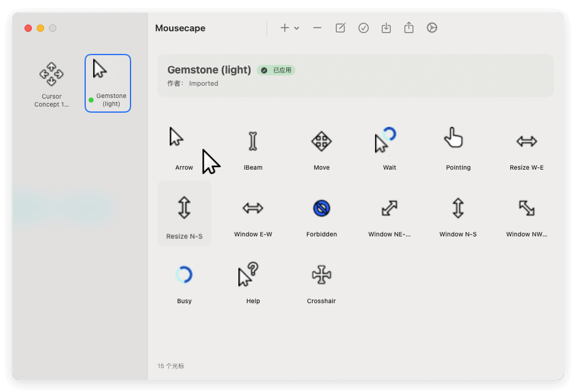Open the gear-shaped settings toolbar icon
This screenshot has height=392, width=576.
[432, 28]
